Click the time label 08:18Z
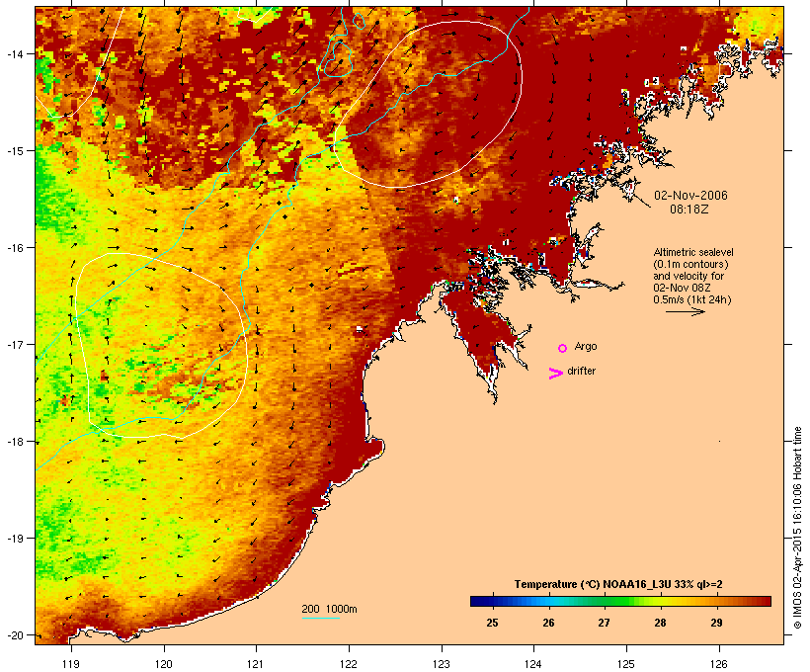This screenshot has width=810, height=672. point(688,210)
